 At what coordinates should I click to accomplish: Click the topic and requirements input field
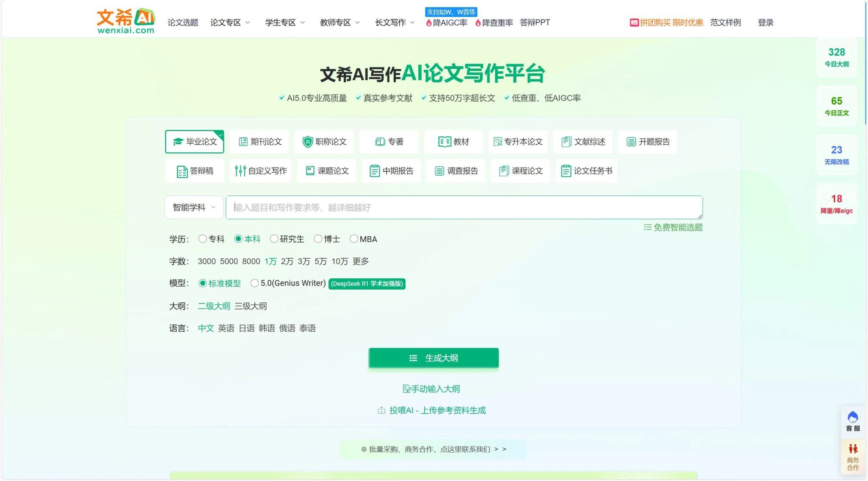[464, 207]
